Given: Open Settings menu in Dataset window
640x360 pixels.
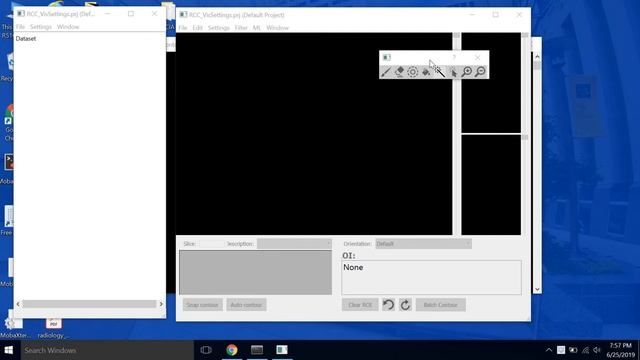Looking at the screenshot, I should tap(41, 27).
